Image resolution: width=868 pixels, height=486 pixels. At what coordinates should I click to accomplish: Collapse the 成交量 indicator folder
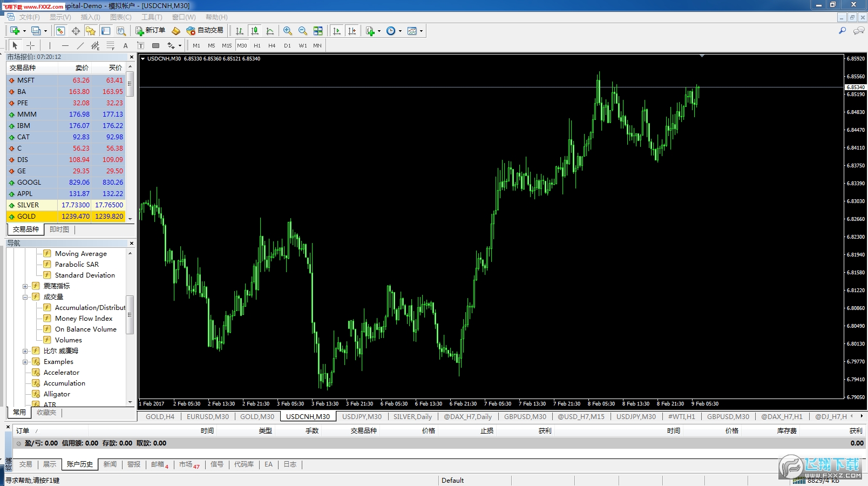pyautogui.click(x=25, y=297)
